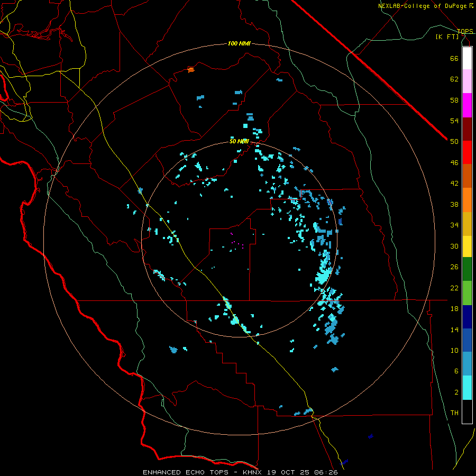
Task: Click the '66' legend value
Action: click(454, 58)
